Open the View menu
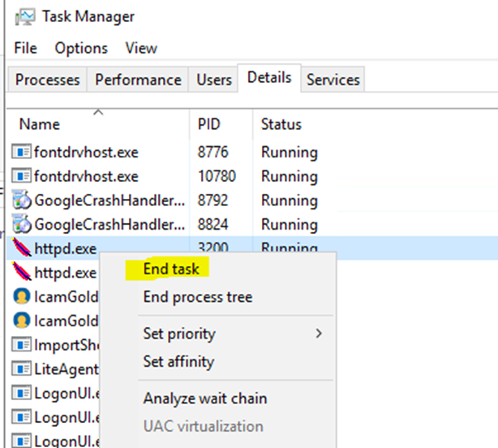Viewport: 498px width, 448px height. pos(141,49)
